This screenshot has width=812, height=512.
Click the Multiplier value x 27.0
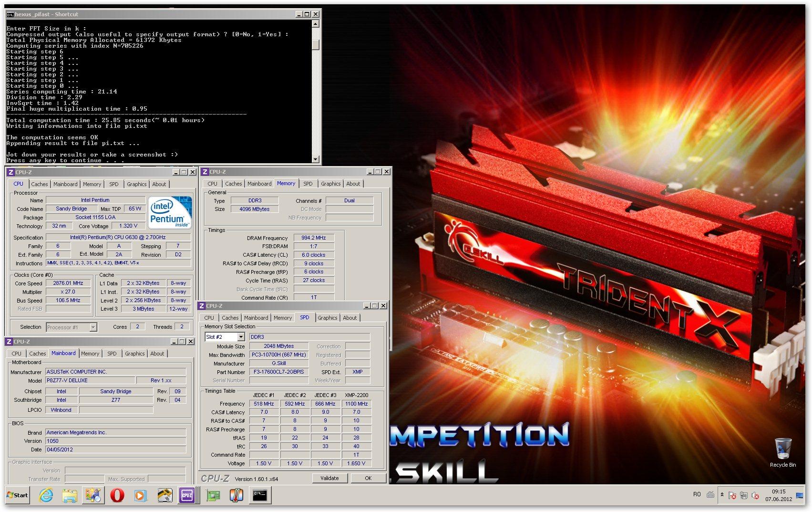(x=68, y=292)
